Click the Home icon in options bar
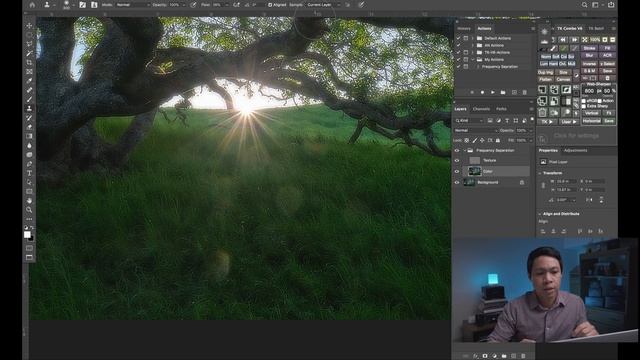640x360 pixels. click(x=32, y=5)
